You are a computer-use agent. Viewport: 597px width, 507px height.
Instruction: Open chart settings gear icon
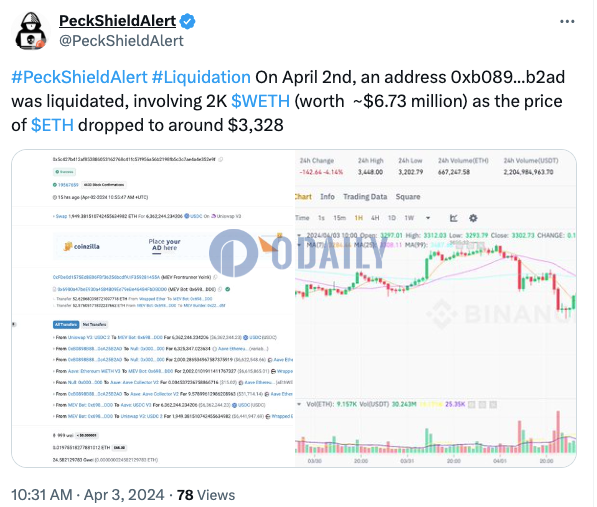click(473, 218)
